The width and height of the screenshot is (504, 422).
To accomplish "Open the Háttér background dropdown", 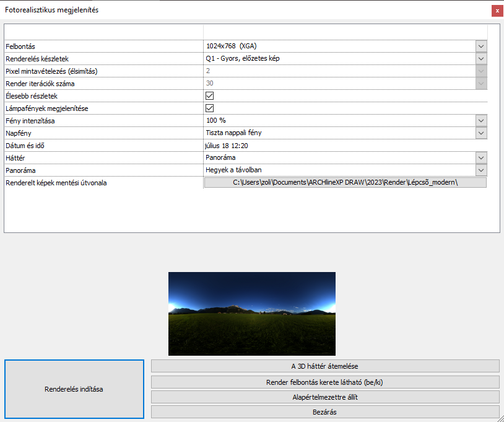I will pos(481,157).
